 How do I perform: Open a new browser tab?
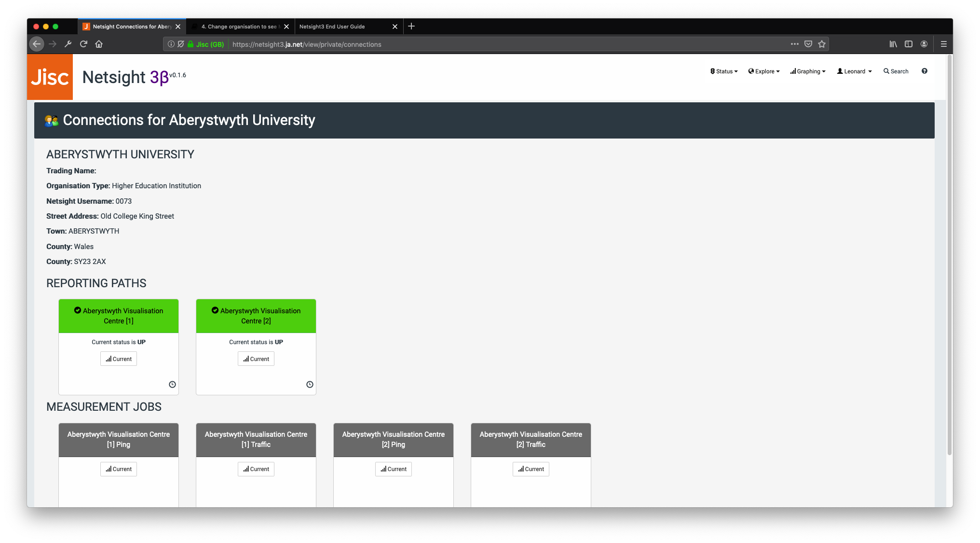[411, 27]
